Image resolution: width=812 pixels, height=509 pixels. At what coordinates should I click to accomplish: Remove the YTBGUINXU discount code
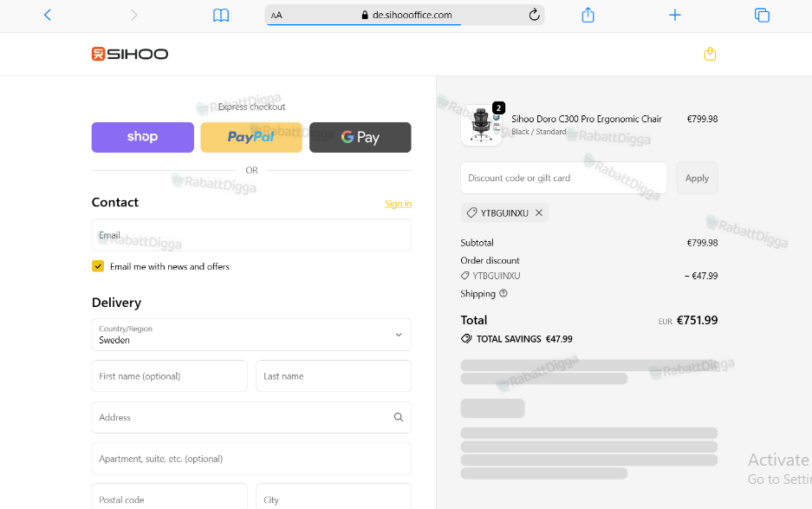click(x=539, y=212)
